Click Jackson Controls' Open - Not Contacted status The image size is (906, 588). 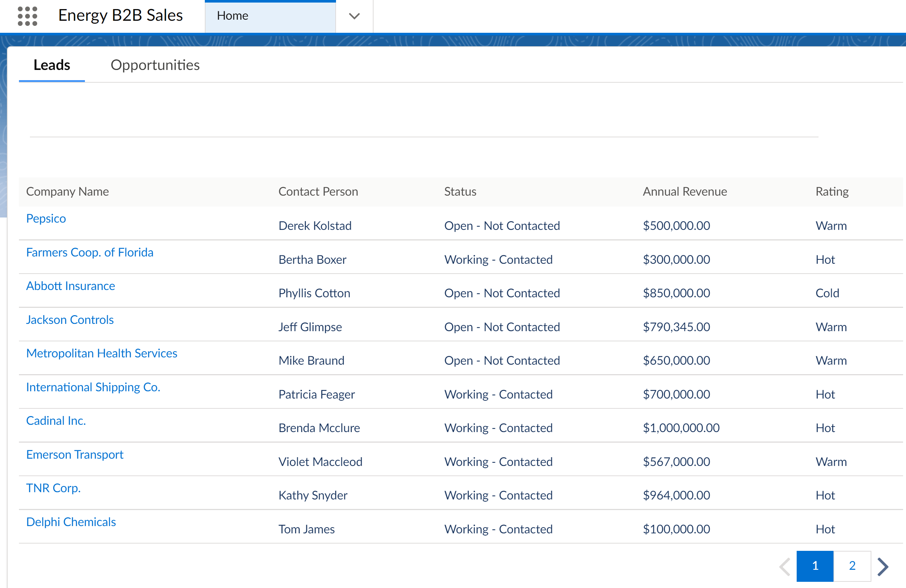click(502, 327)
